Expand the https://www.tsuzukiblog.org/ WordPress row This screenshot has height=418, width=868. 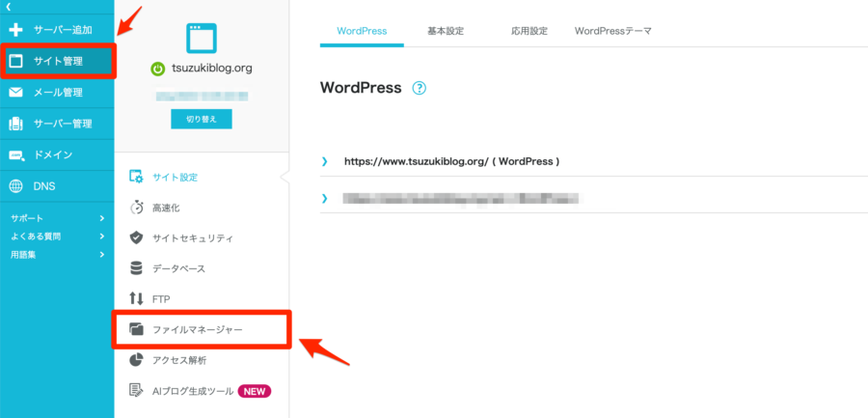(325, 161)
